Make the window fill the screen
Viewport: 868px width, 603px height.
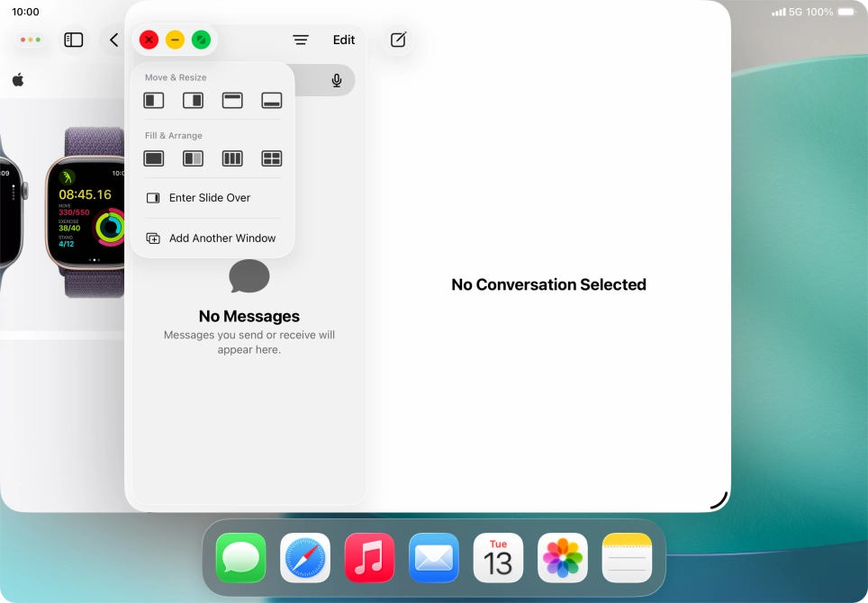point(153,157)
